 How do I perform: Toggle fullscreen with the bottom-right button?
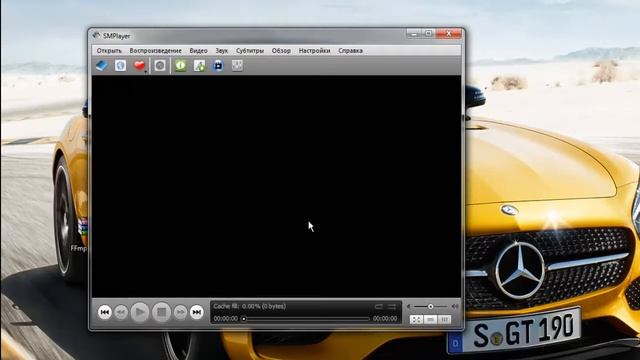point(416,320)
